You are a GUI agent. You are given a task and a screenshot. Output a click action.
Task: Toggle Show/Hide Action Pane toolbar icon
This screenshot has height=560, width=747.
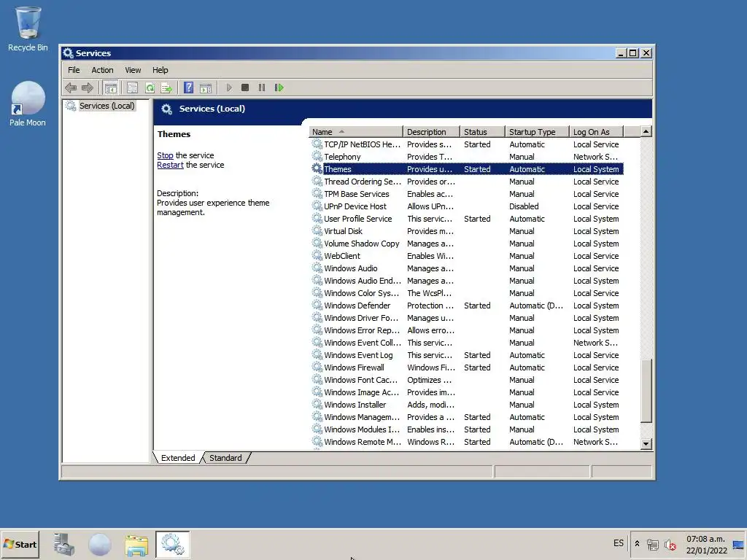(206, 87)
